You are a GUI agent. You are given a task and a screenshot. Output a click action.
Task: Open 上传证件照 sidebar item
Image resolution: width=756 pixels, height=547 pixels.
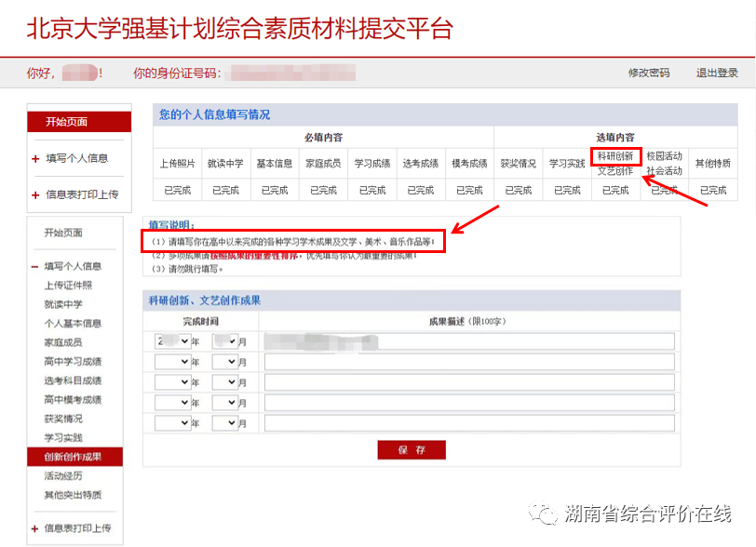(x=68, y=286)
